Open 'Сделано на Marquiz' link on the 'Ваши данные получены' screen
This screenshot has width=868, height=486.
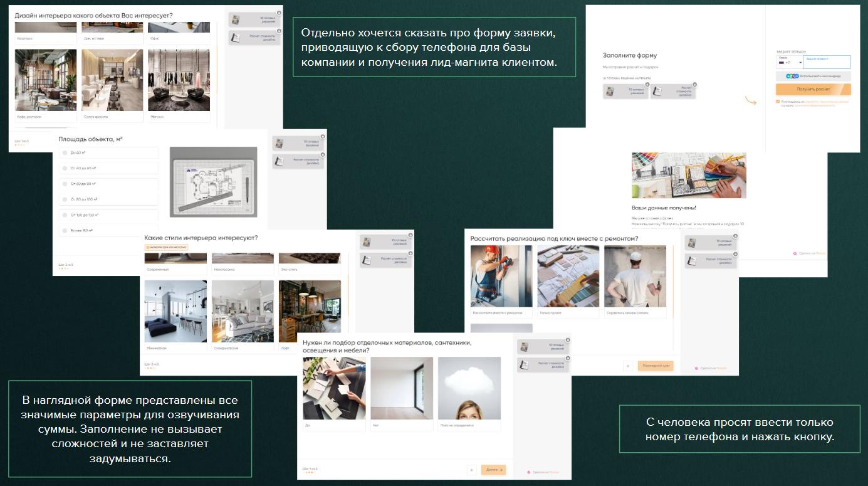(809, 254)
